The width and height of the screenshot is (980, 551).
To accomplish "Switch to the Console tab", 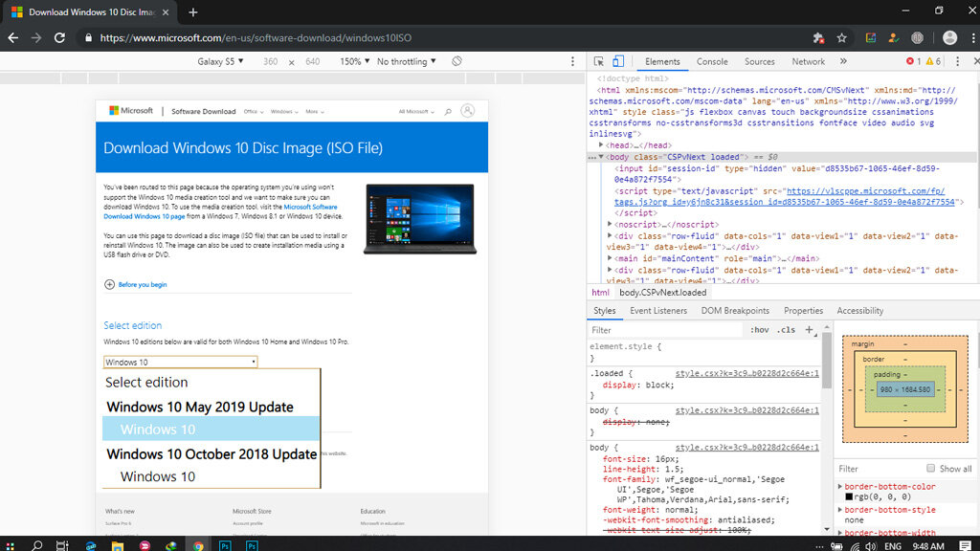I will (x=712, y=61).
